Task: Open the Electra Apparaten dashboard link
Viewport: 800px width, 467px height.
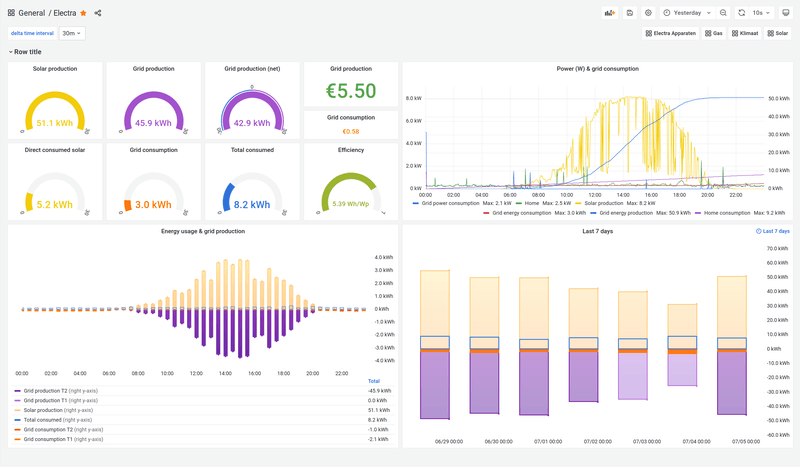Action: (x=671, y=33)
